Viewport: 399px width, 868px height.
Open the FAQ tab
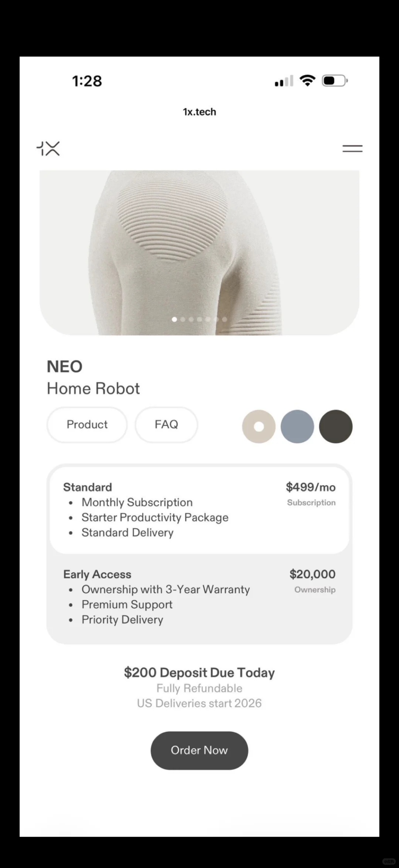(166, 425)
